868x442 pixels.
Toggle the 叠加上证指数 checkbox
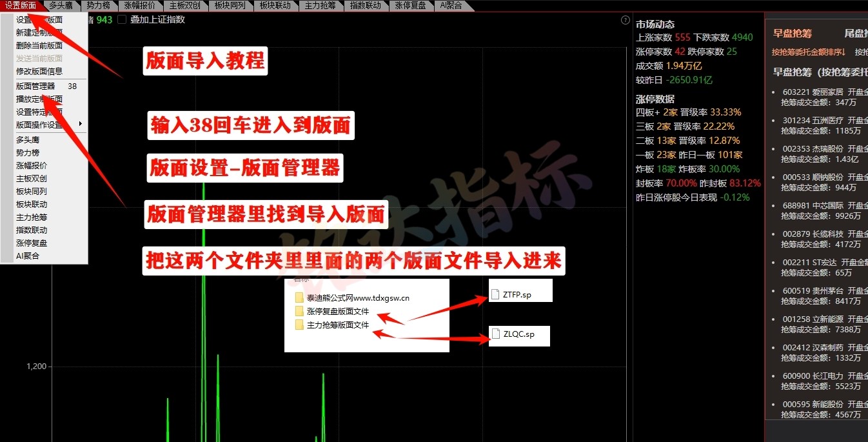click(x=122, y=19)
